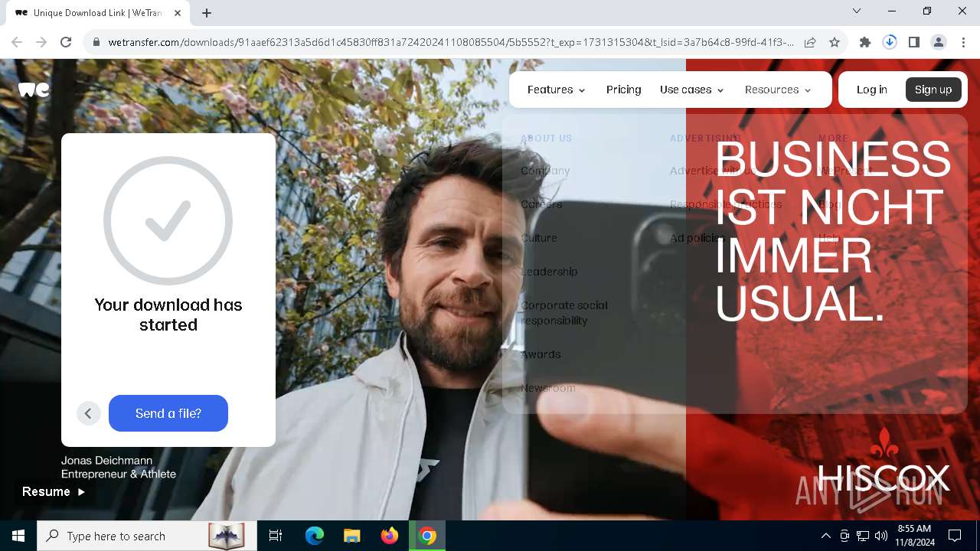Open the Leadership link
The height and width of the screenshot is (551, 980).
[x=549, y=272]
